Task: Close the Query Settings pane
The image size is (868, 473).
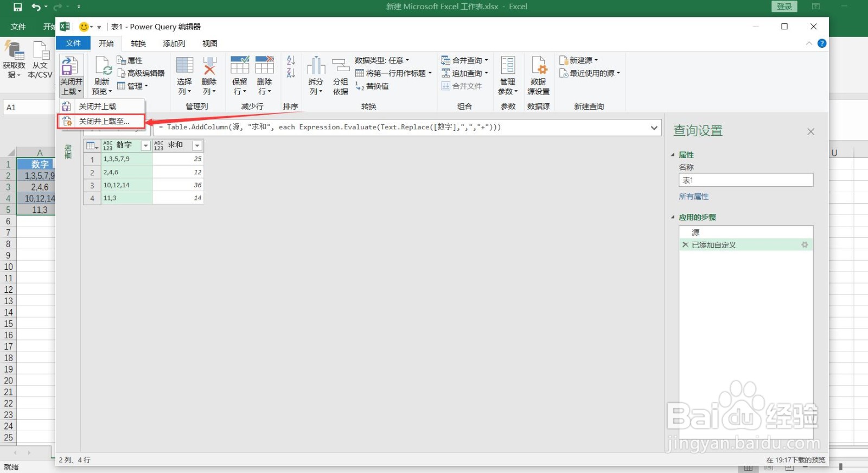Action: [x=810, y=131]
